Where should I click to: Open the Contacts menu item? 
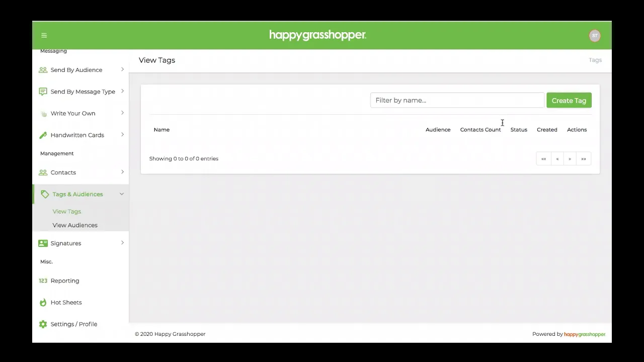tap(80, 172)
